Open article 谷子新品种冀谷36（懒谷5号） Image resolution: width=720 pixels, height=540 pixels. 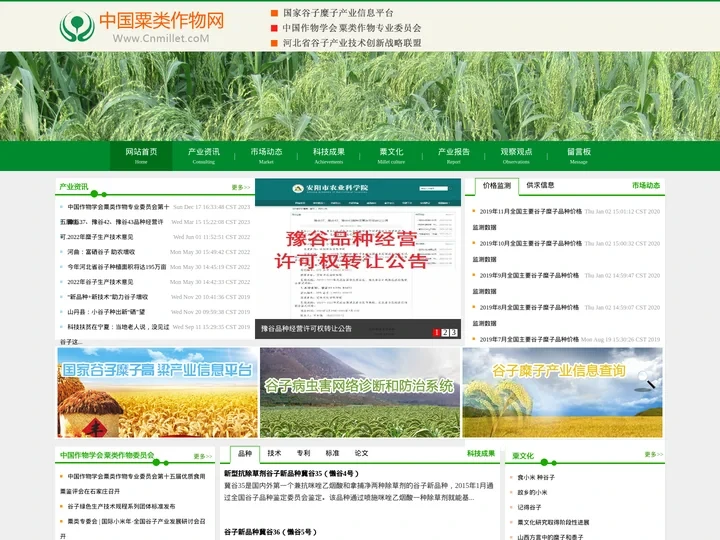[x=270, y=532]
